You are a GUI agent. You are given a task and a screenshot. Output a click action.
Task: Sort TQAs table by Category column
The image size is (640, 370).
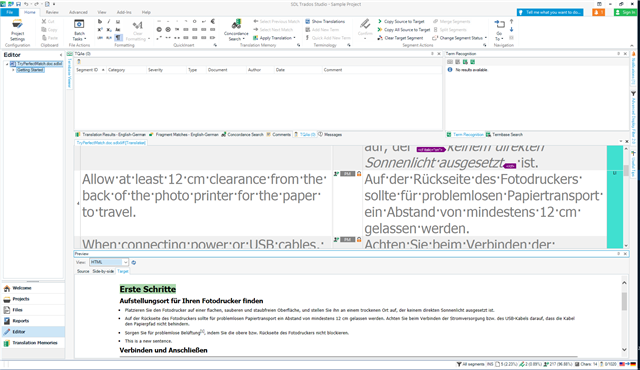(126, 70)
